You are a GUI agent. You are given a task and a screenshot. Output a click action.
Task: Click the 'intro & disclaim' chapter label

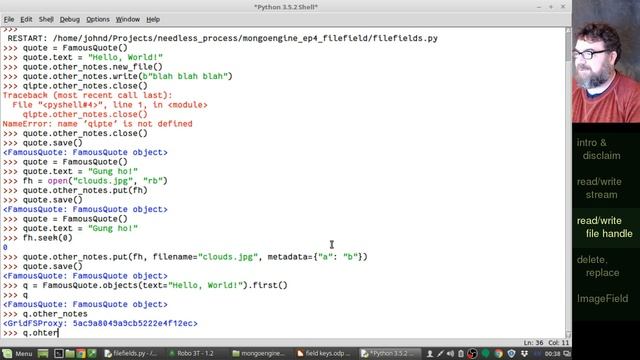tap(598, 149)
